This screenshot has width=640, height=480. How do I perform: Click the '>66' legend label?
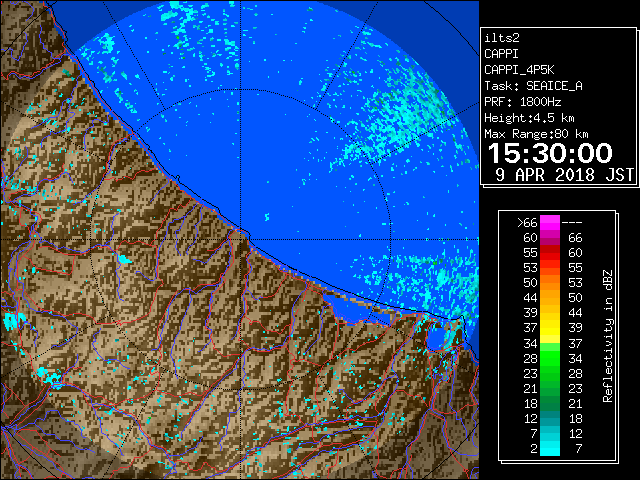point(527,223)
